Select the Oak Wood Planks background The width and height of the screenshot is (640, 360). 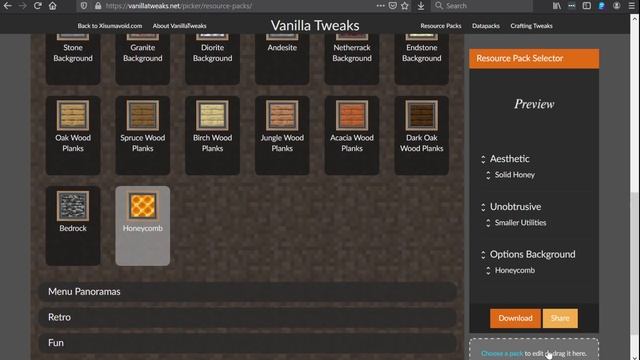(x=73, y=135)
